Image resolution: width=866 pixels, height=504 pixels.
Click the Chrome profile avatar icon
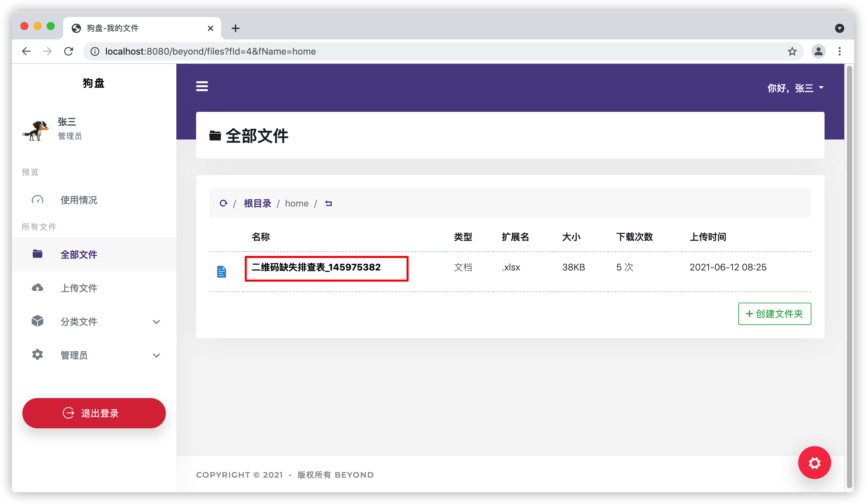click(818, 51)
